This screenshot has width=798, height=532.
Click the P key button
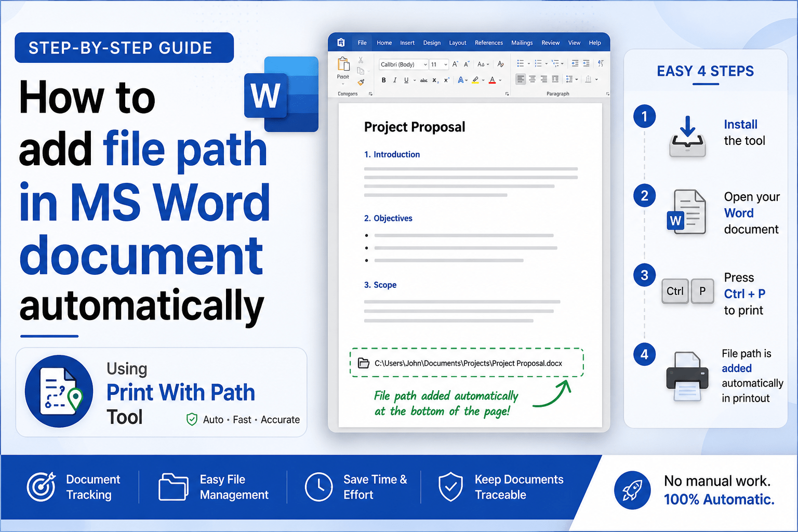(x=702, y=291)
